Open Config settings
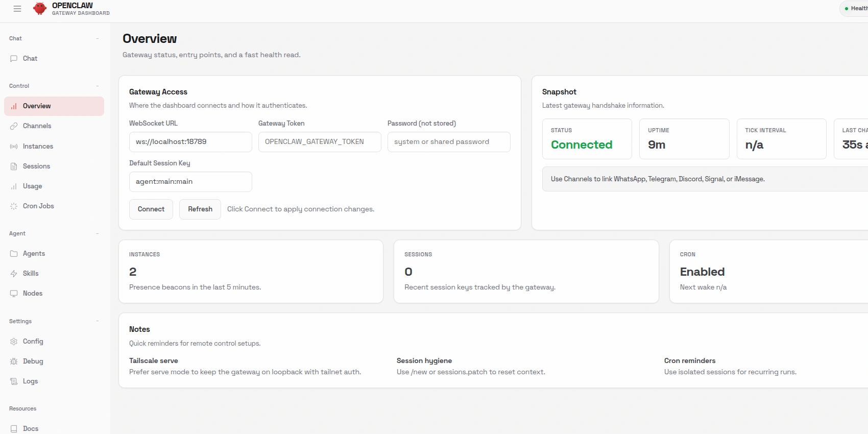The height and width of the screenshot is (434, 868). tap(33, 342)
